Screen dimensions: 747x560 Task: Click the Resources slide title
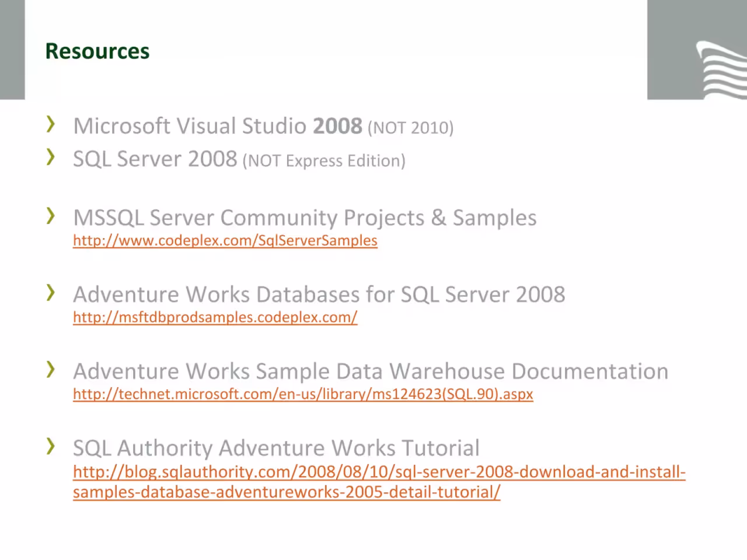pos(97,51)
